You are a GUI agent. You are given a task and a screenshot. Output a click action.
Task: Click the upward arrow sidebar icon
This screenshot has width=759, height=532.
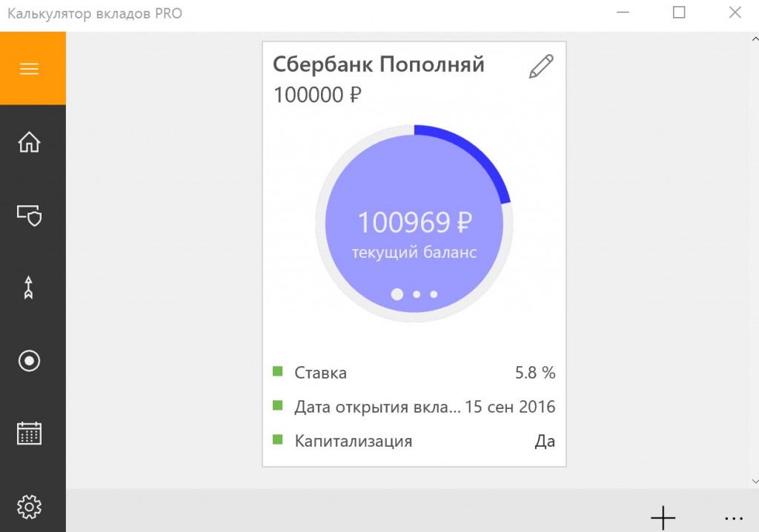pyautogui.click(x=29, y=287)
